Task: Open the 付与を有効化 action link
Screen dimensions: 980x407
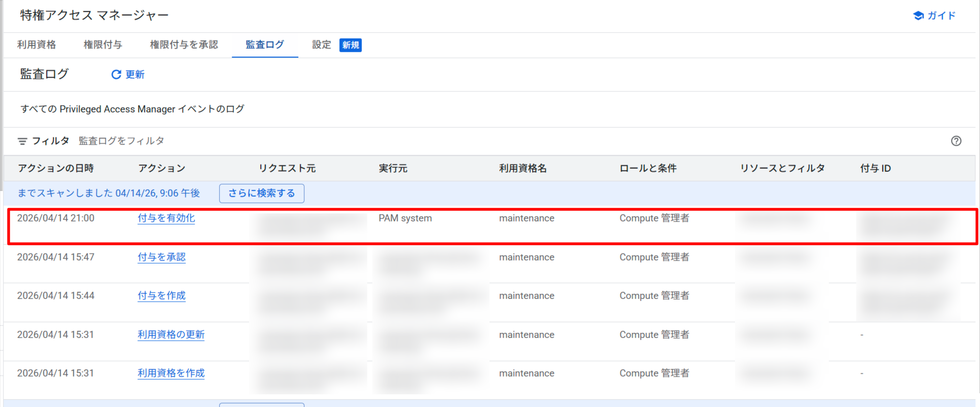Action: coord(166,218)
